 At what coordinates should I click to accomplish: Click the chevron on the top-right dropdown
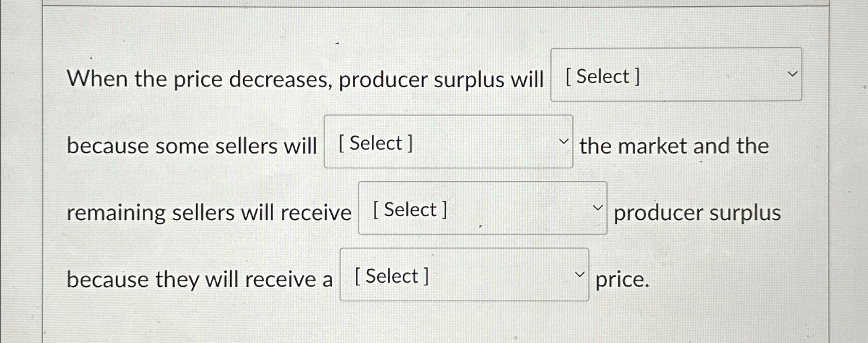pos(793,74)
